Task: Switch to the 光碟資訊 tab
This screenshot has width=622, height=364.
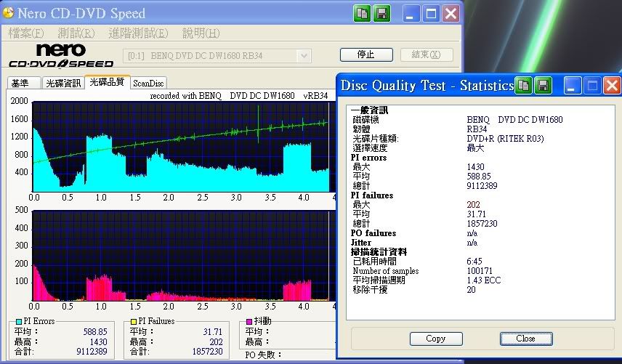Action: pos(63,83)
